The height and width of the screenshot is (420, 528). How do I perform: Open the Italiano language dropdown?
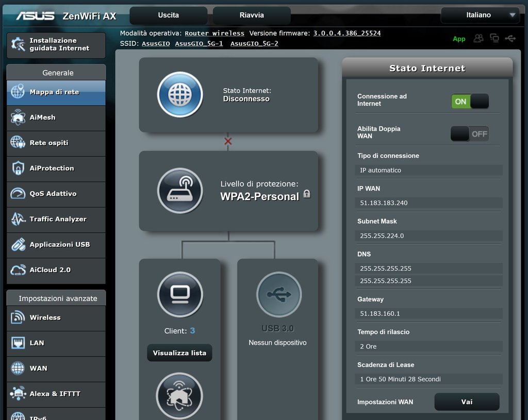pyautogui.click(x=480, y=15)
